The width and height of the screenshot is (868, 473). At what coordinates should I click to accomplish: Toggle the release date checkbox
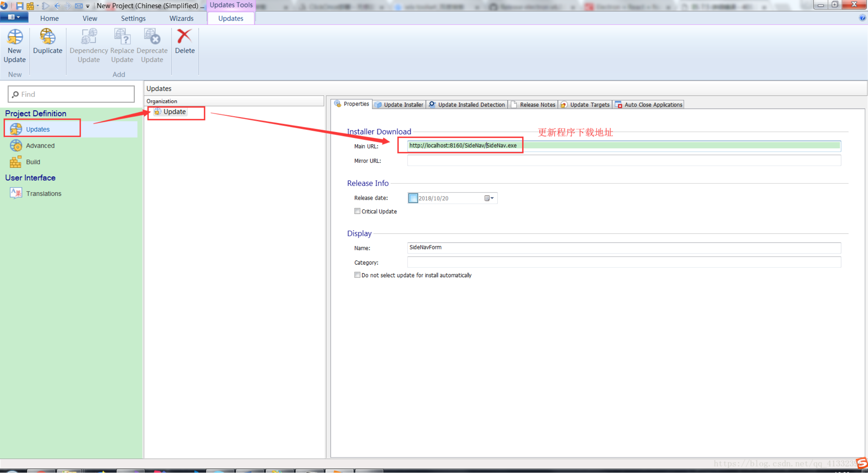[x=413, y=198]
